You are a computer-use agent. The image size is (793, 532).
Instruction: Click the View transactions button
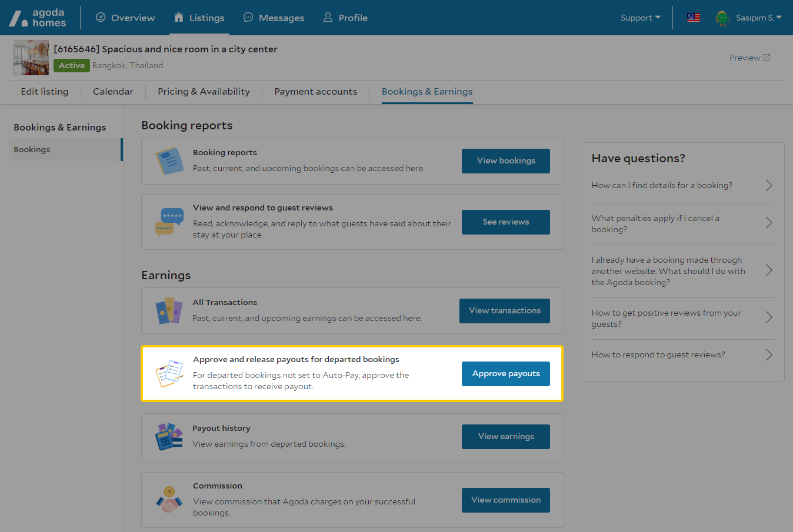coord(504,311)
